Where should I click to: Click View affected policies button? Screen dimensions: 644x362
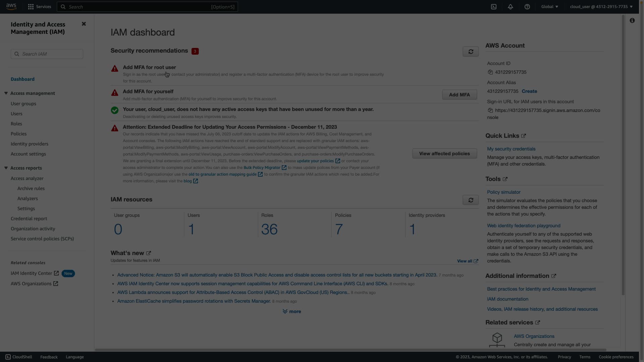[x=444, y=154]
